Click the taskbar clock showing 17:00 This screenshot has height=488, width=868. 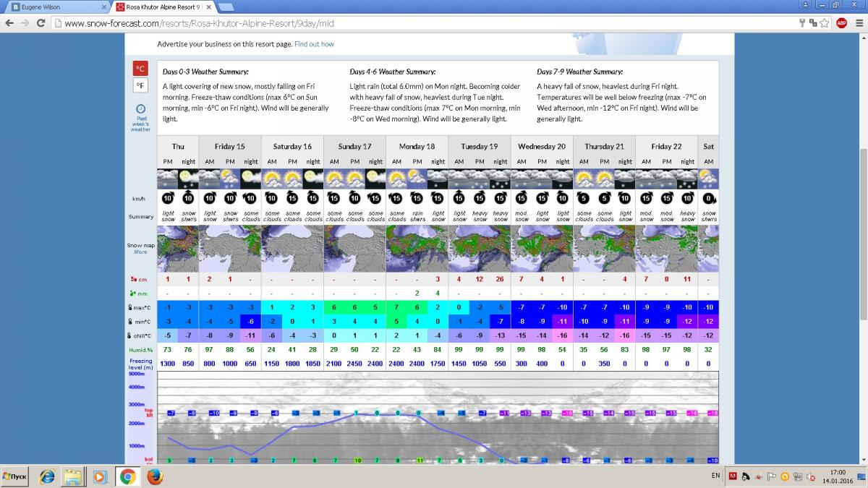(x=839, y=472)
